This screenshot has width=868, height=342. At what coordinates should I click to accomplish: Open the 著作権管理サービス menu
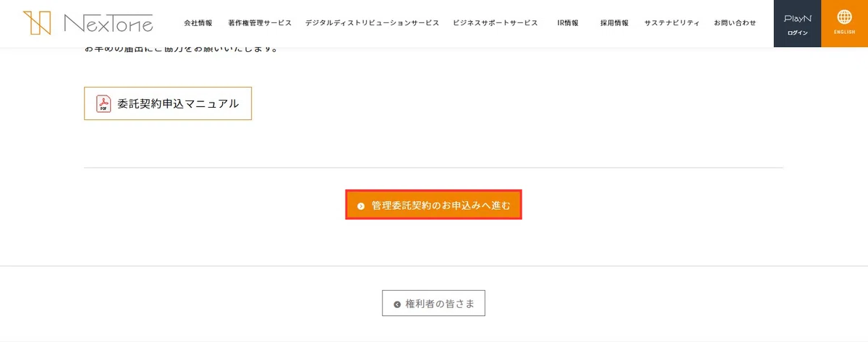(259, 23)
